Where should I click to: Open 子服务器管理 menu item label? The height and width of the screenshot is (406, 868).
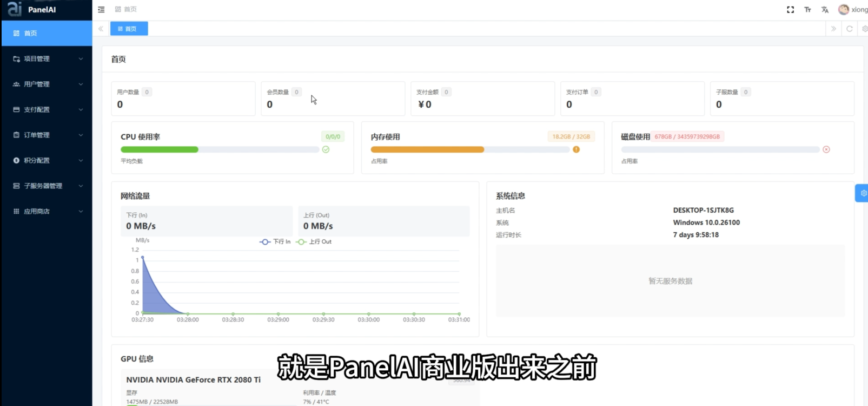point(43,186)
